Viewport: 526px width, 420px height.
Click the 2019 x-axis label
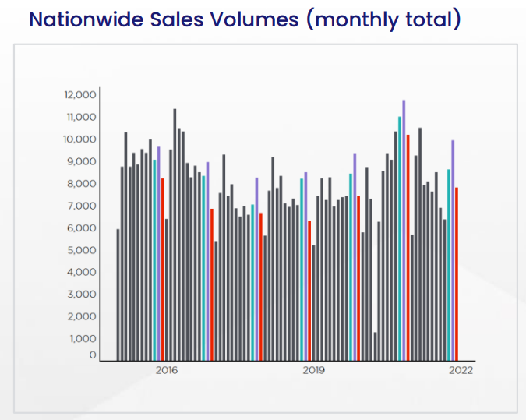314,370
